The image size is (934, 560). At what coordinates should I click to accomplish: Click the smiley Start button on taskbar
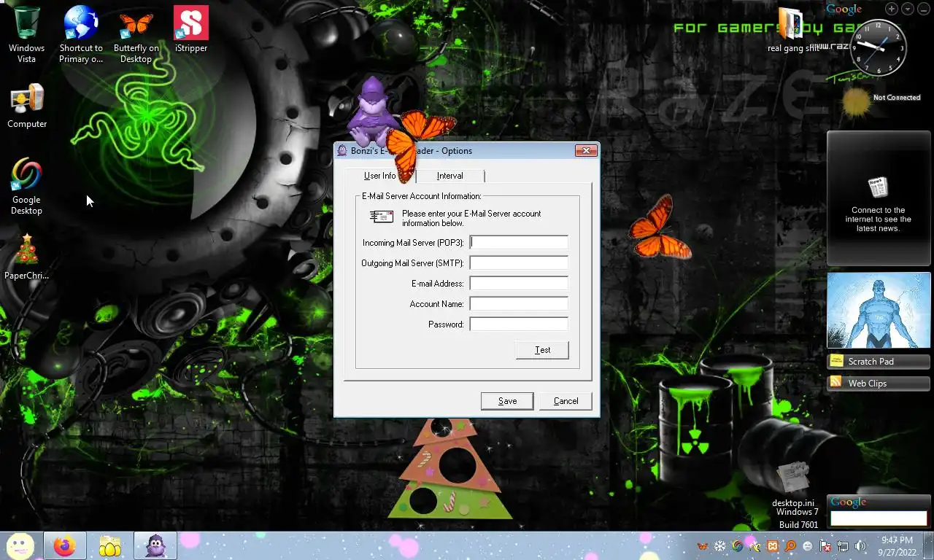coord(20,546)
